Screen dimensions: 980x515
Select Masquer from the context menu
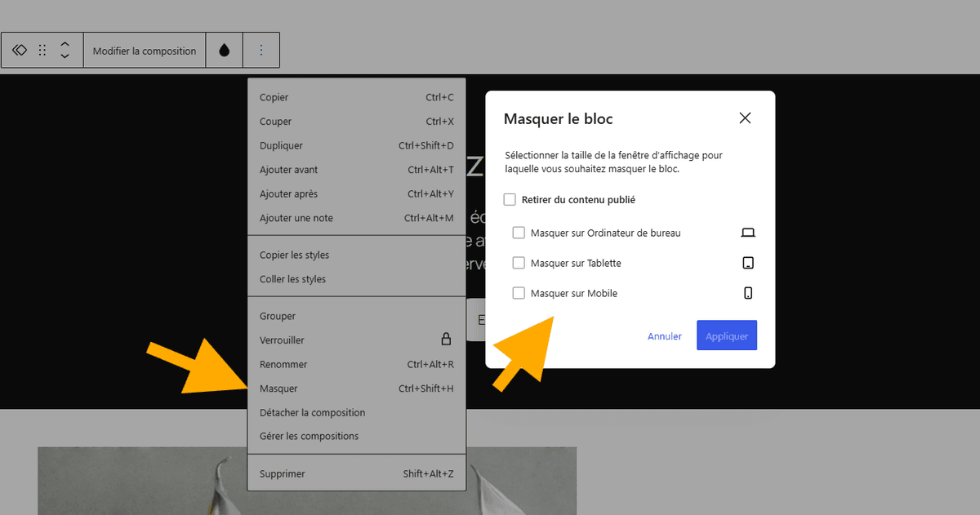[x=278, y=388]
